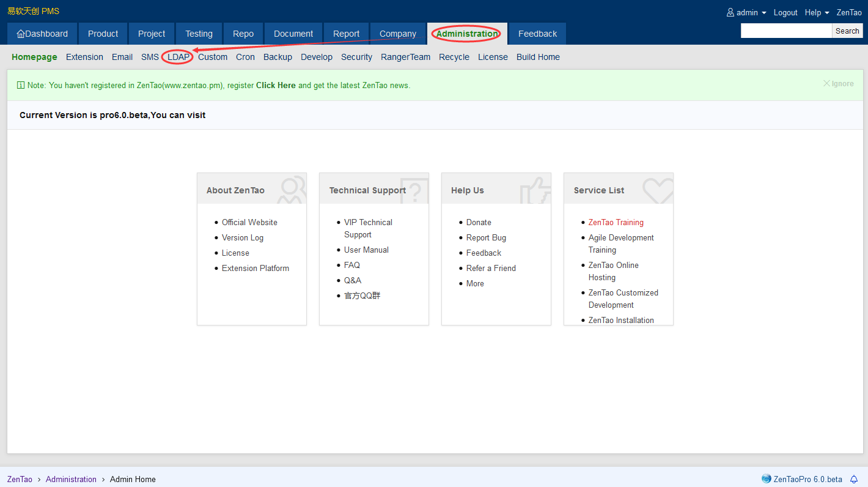Screen dimensions: 868x487
Task: Focus the search input field
Action: pos(786,31)
